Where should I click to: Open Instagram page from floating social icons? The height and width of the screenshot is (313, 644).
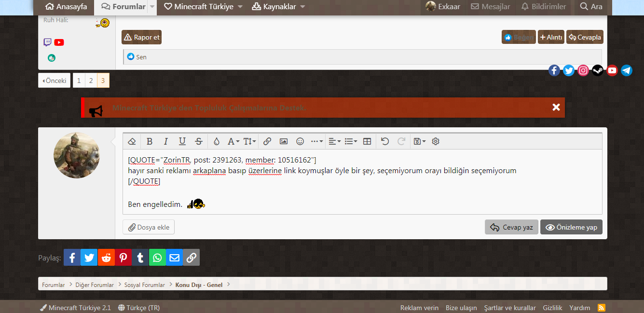583,70
